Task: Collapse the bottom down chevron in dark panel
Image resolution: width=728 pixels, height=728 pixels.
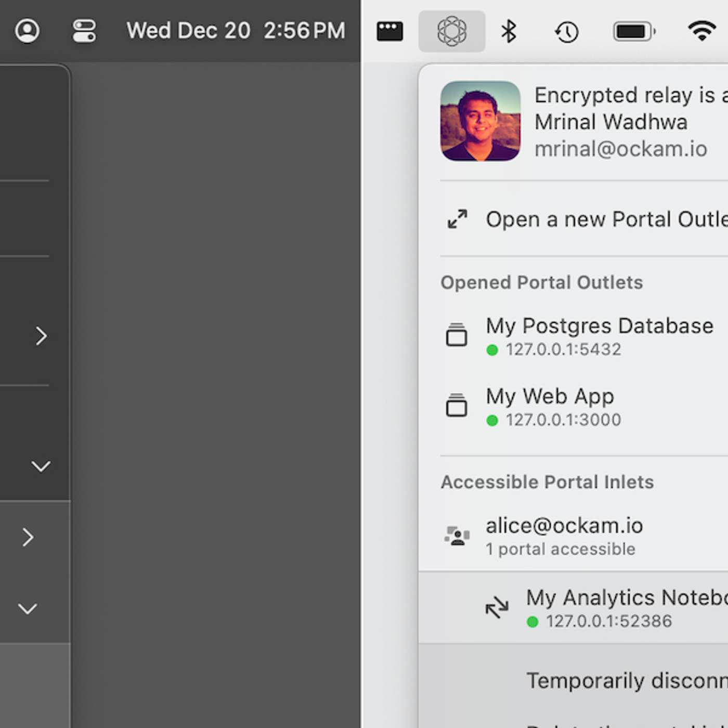Action: [28, 608]
